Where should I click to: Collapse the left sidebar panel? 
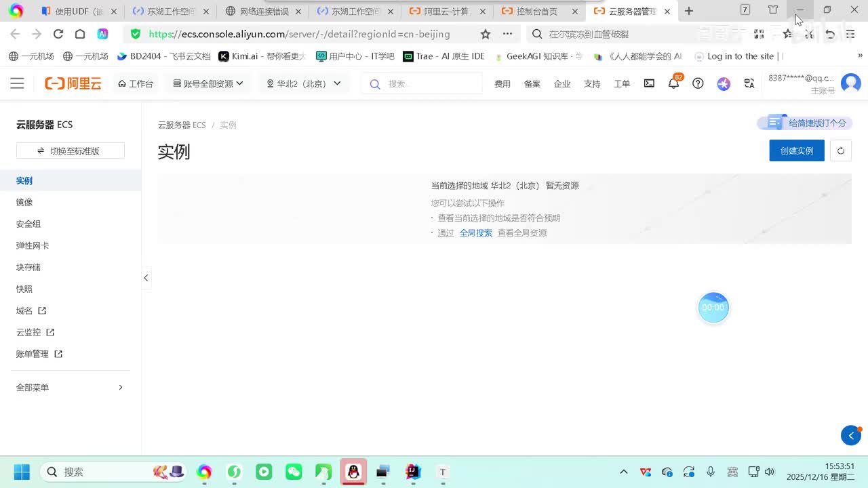[x=146, y=278]
